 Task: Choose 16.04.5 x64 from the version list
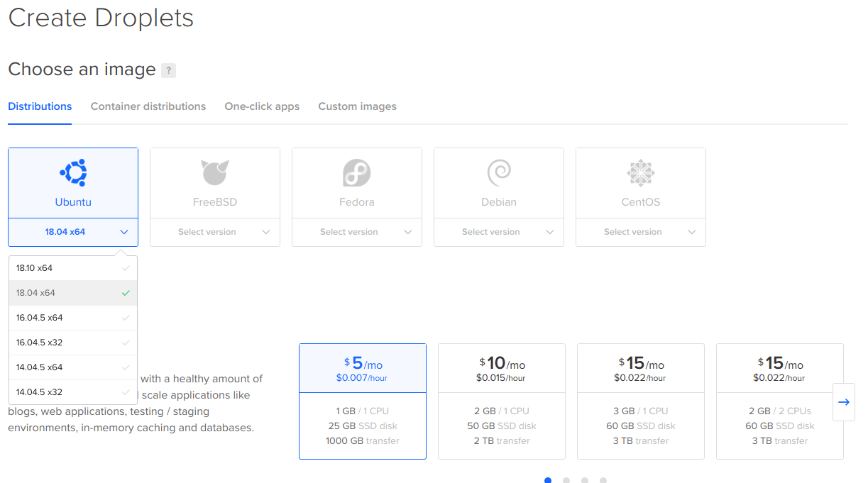click(73, 318)
